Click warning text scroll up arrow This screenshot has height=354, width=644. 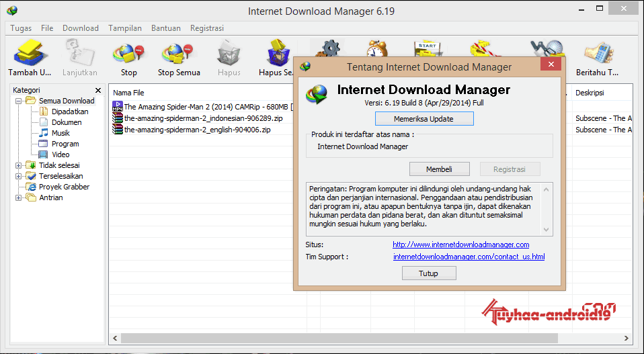pyautogui.click(x=547, y=189)
